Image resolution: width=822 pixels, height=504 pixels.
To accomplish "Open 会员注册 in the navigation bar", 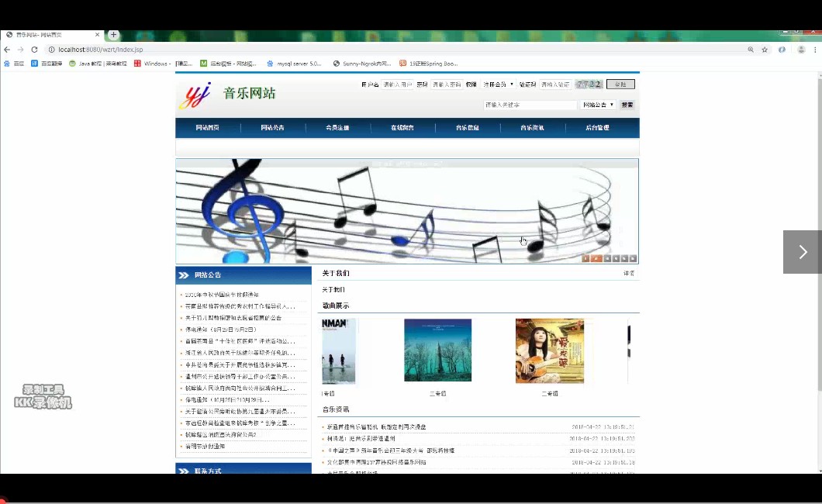I will pyautogui.click(x=337, y=128).
